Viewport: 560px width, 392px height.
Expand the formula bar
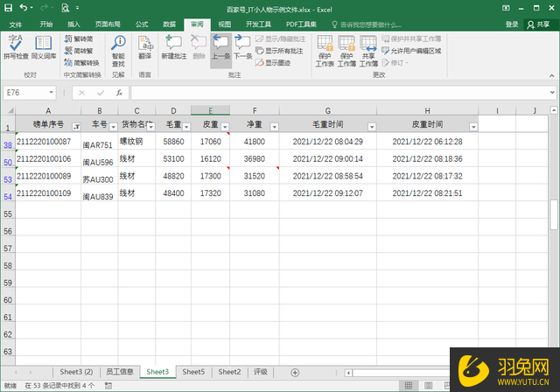tap(552, 93)
